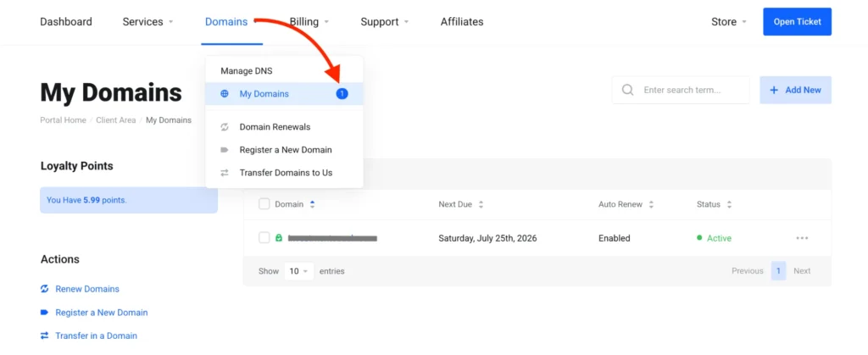
Task: Click the Previous pagination button
Action: (x=748, y=271)
